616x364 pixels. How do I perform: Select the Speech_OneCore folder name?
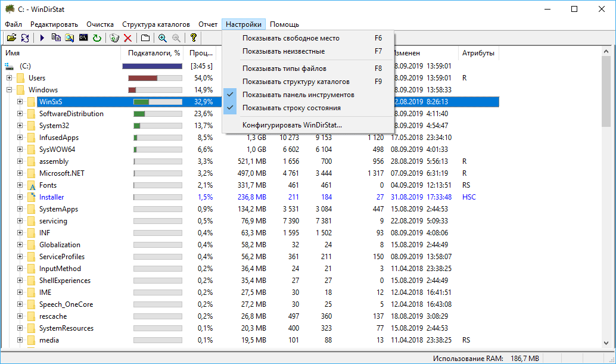pyautogui.click(x=66, y=304)
